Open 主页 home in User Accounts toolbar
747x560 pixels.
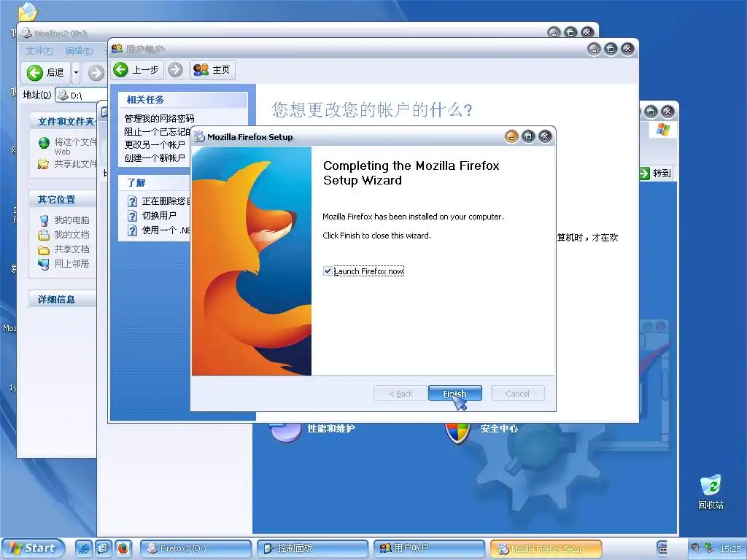click(212, 69)
